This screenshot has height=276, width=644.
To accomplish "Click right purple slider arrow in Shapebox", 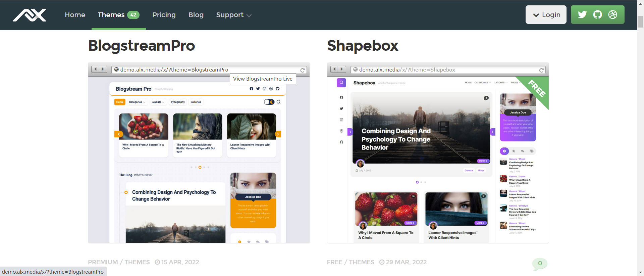I will 492,132.
